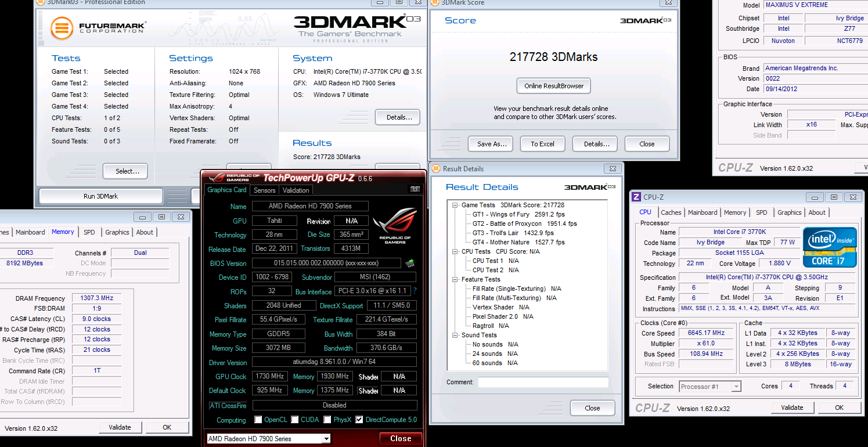Viewport: 868px width, 447px height.
Task: Switch to the Validation tab in GPU-Z
Action: click(x=296, y=190)
